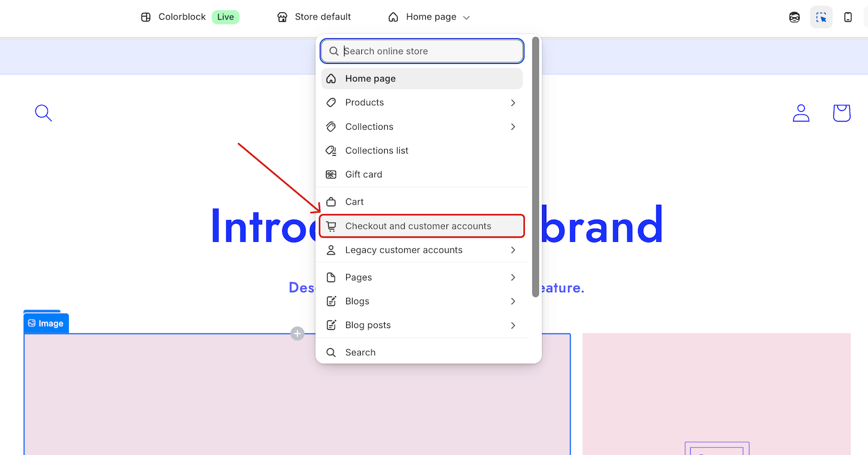Switch to mobile device preview icon
Viewport: 868px width, 455px height.
coord(848,17)
